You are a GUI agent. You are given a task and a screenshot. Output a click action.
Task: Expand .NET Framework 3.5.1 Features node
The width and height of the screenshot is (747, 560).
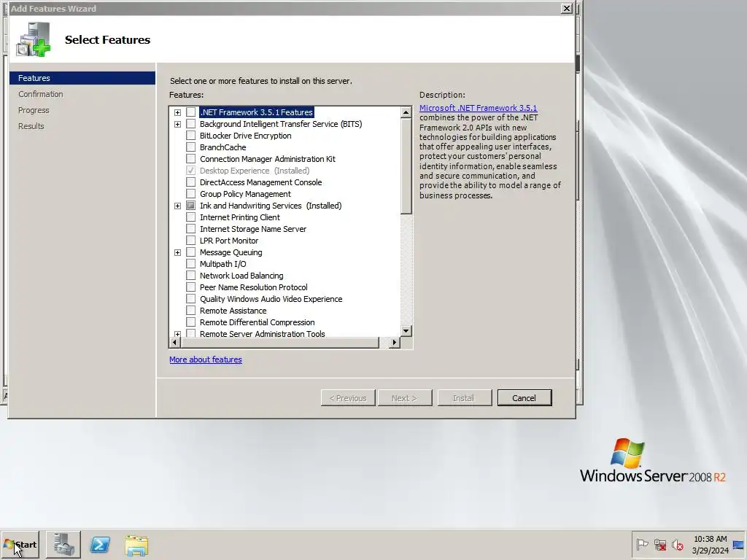pyautogui.click(x=177, y=112)
